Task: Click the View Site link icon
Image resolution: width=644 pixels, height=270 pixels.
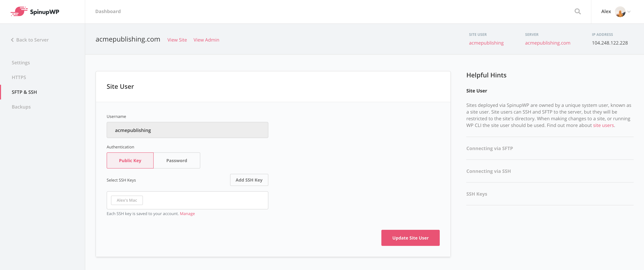Action: point(176,40)
